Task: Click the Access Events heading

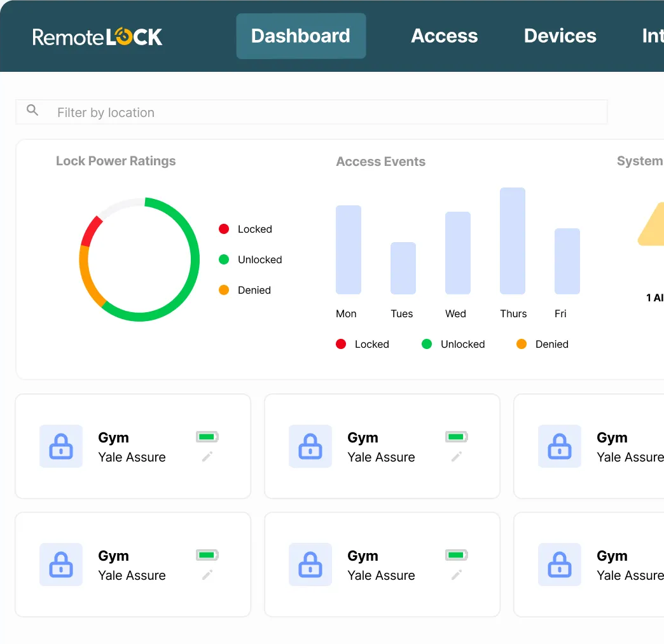Action: (x=381, y=161)
